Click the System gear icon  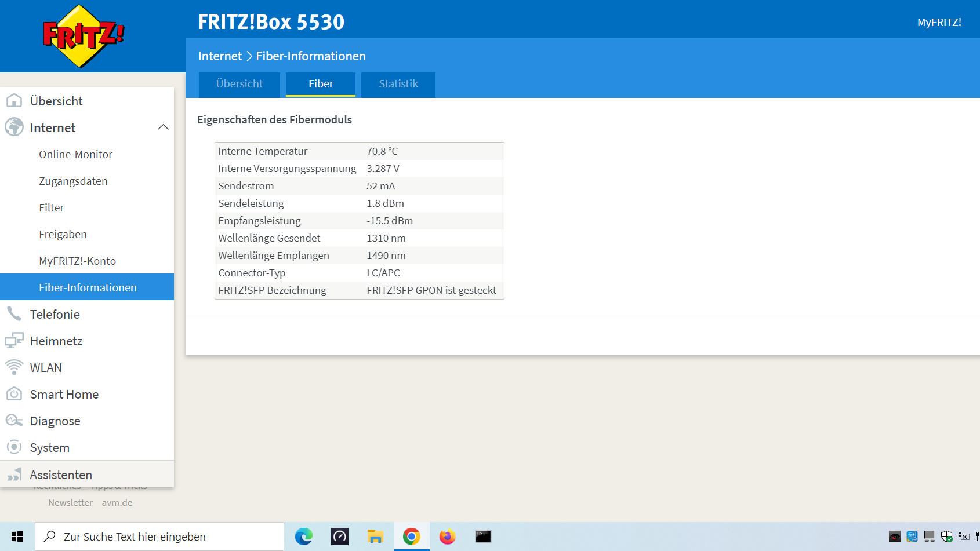14,447
